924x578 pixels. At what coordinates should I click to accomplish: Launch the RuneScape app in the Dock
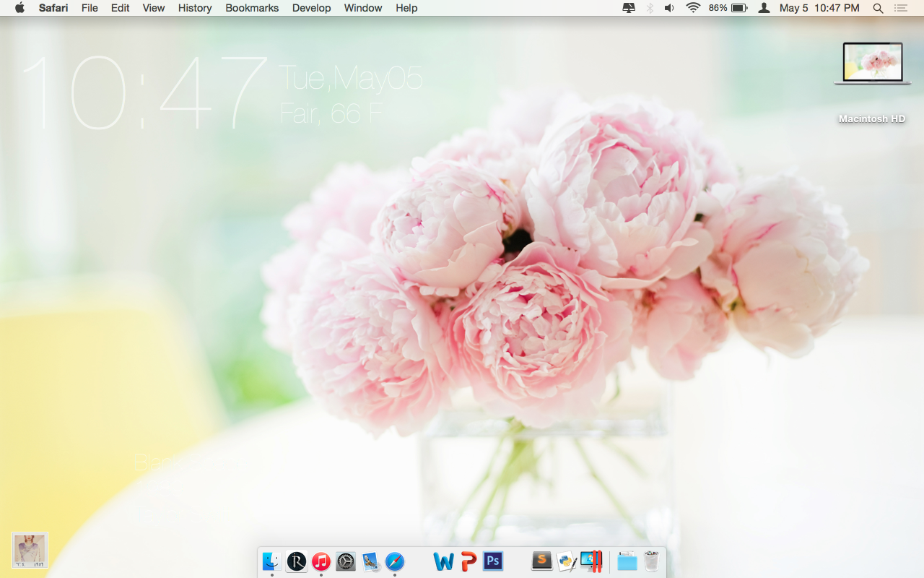coord(297,561)
